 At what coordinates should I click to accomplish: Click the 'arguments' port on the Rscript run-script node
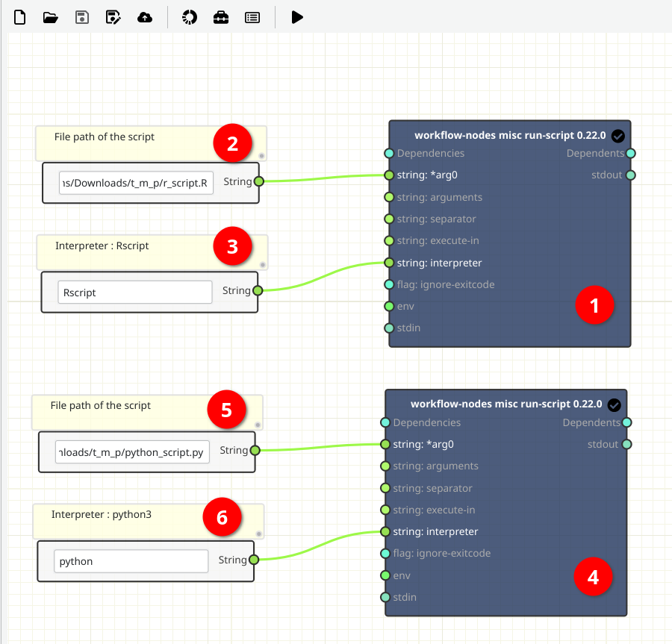(389, 198)
